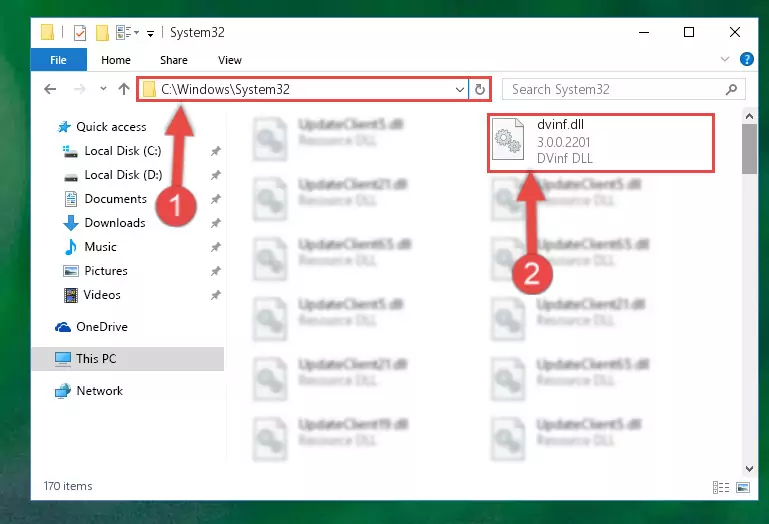Click pin icon next to Local Disk (D:)
This screenshot has height=524, width=769.
[215, 175]
